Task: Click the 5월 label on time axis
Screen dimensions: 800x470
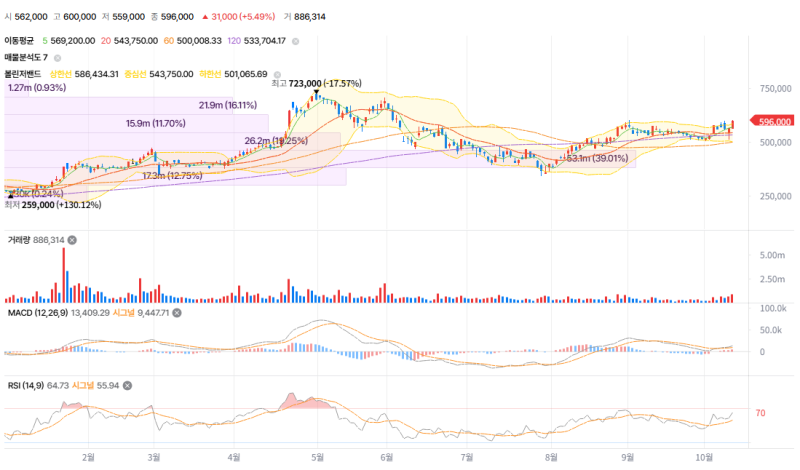Action: tap(317, 457)
